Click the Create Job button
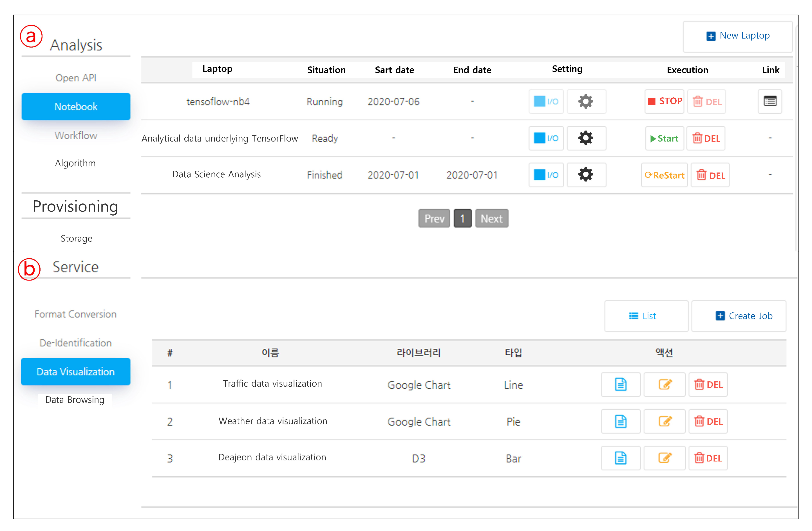Image resolution: width=812 pixels, height=531 pixels. click(739, 316)
